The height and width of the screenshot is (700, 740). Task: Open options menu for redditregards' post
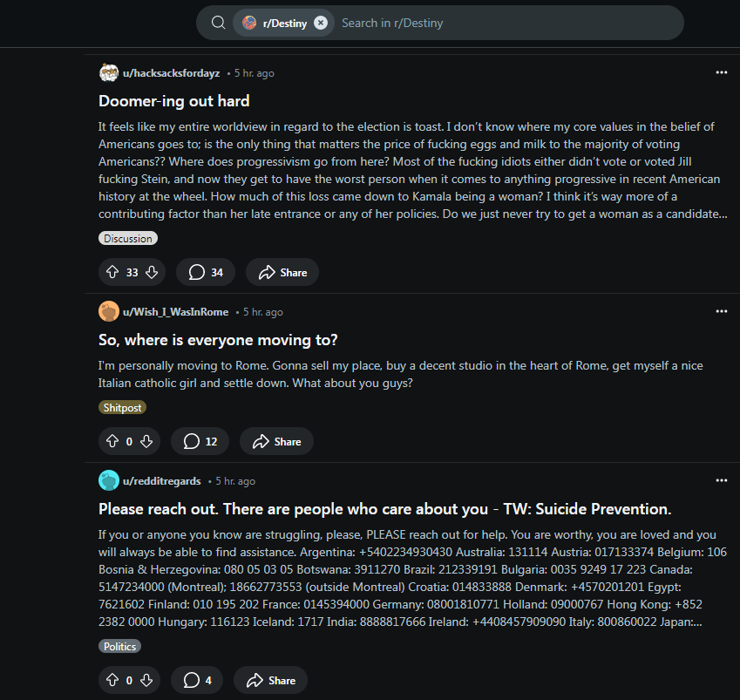click(721, 480)
